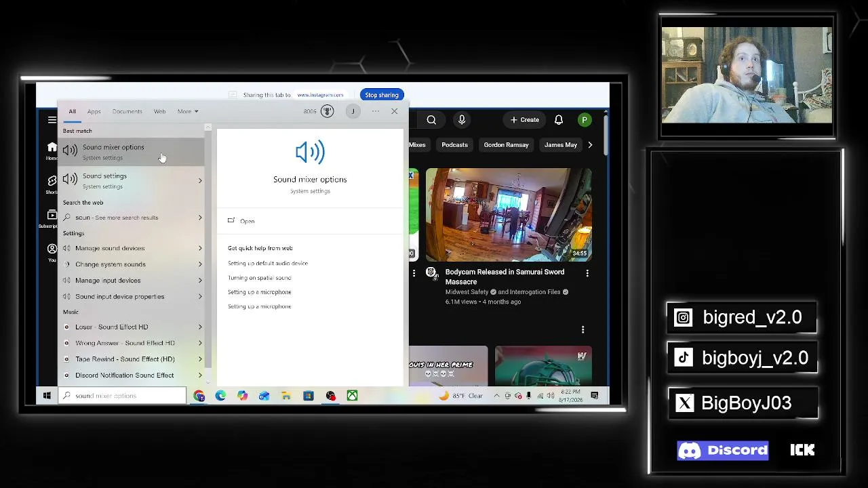Open Microsoft Store from the taskbar

[x=309, y=396]
